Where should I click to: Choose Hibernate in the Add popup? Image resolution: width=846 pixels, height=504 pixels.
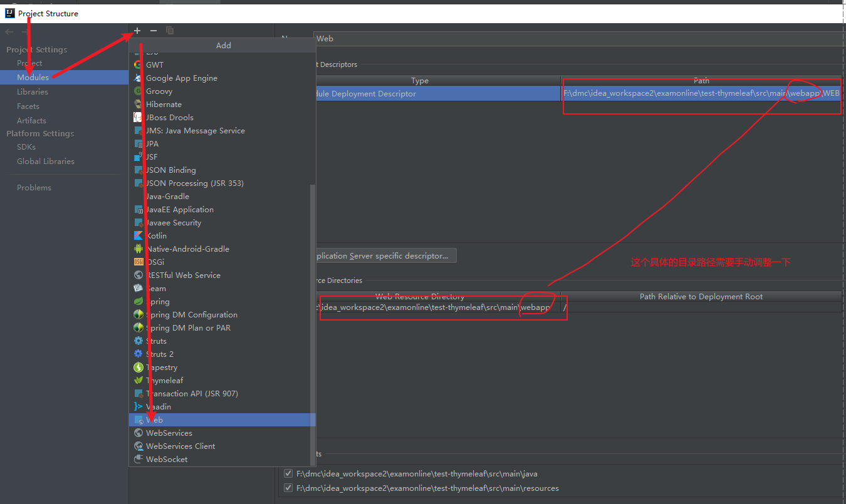click(222, 104)
